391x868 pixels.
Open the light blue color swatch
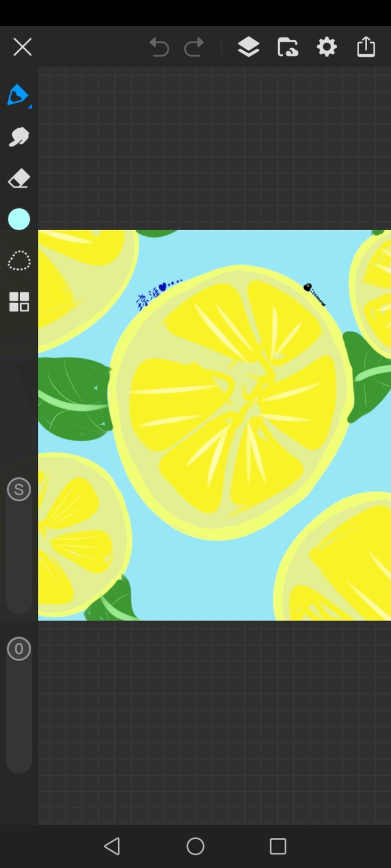19,219
